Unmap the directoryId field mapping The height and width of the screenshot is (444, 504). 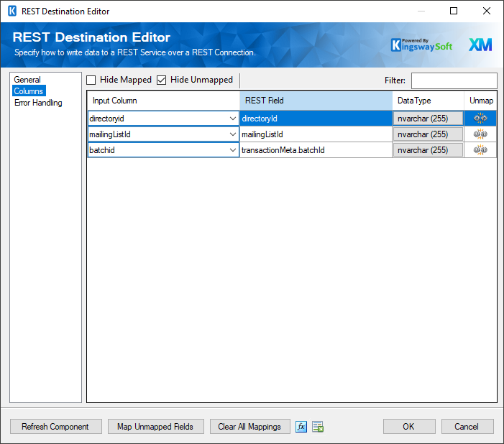pyautogui.click(x=480, y=119)
